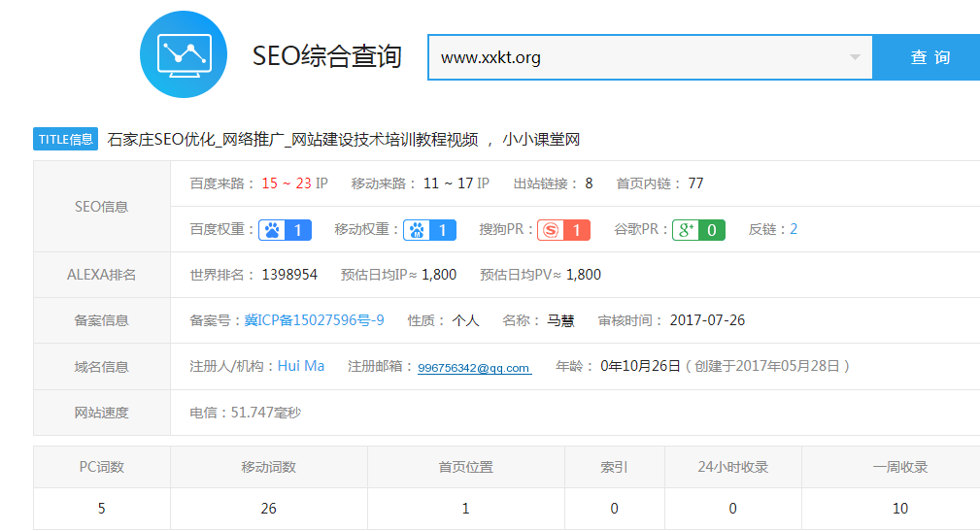
Task: Click the PC词数 column header
Action: pos(101,467)
